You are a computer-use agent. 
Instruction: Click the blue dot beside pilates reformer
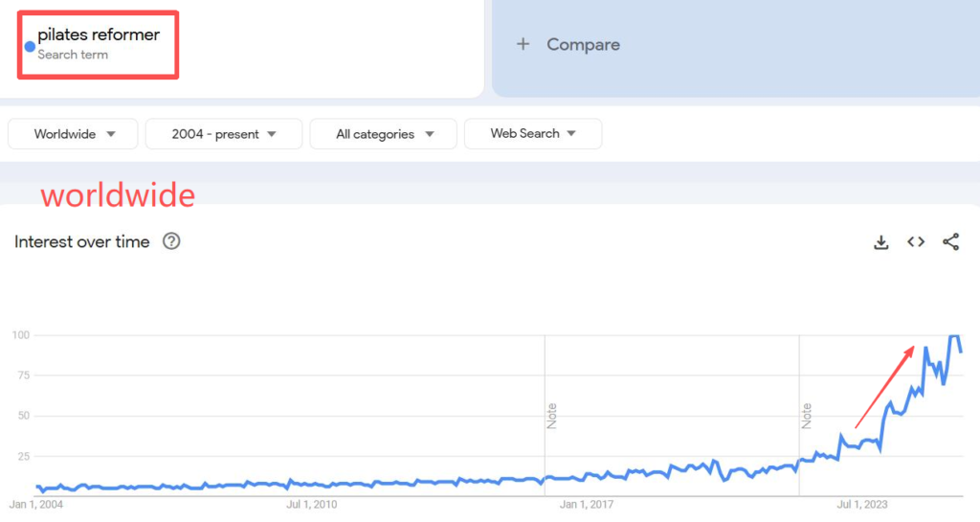[30, 46]
